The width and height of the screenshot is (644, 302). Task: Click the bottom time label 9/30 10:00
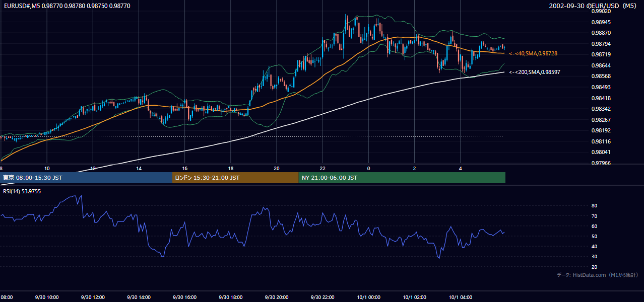(x=47, y=297)
